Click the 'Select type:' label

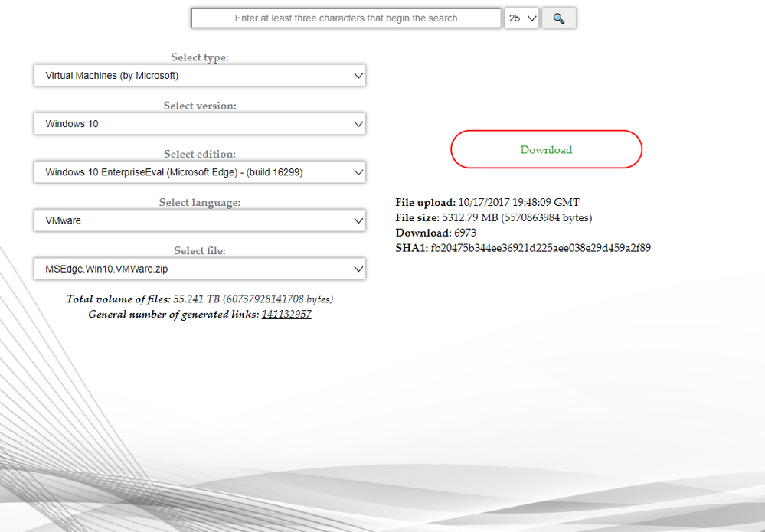click(200, 57)
